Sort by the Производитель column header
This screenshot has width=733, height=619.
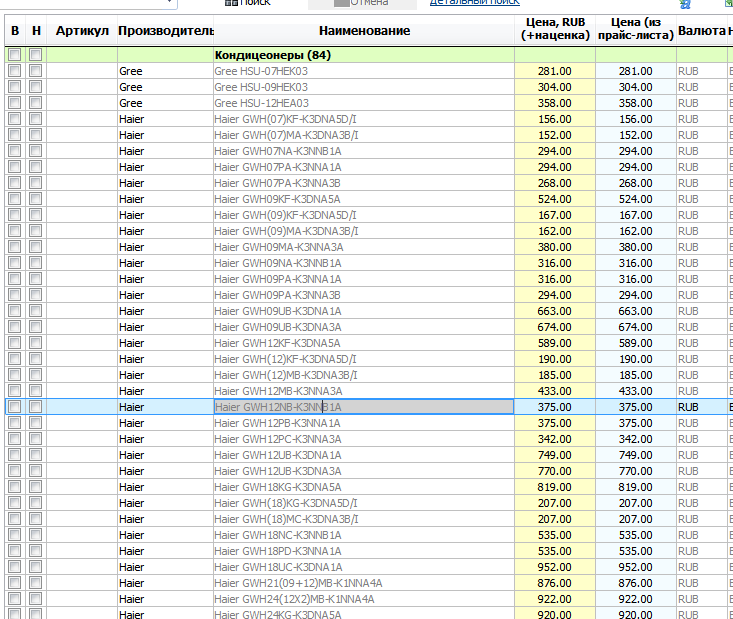click(x=165, y=31)
